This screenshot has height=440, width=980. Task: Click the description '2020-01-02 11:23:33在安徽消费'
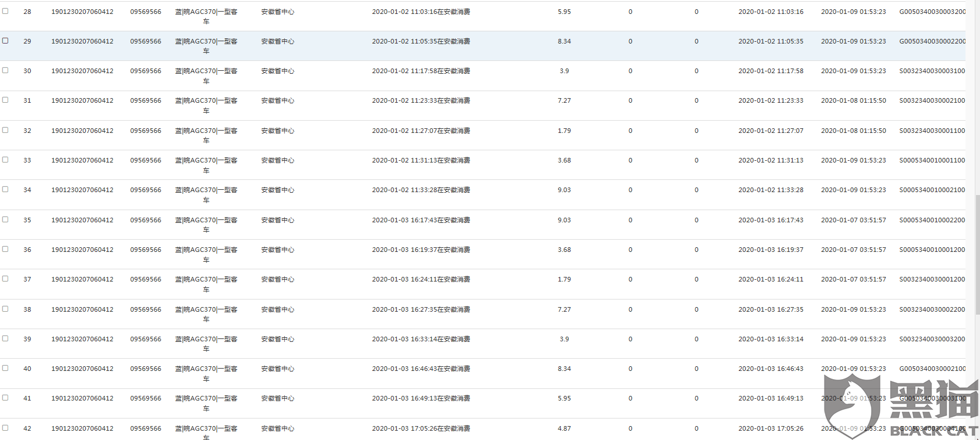coord(421,100)
